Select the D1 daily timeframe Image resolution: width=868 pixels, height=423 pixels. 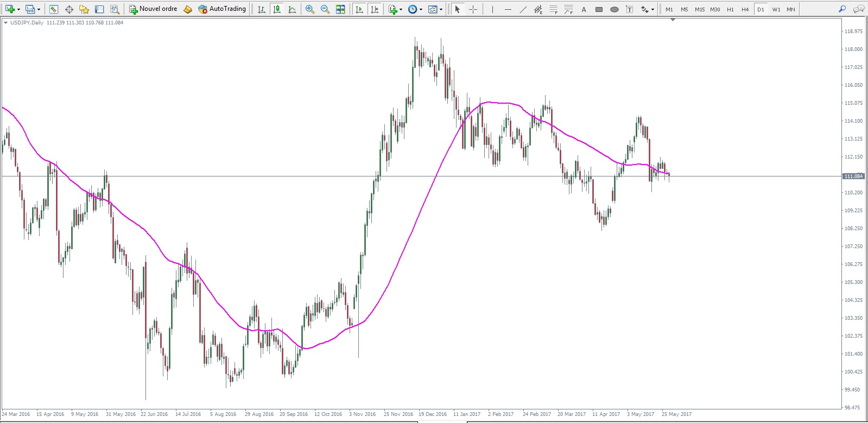pos(761,9)
